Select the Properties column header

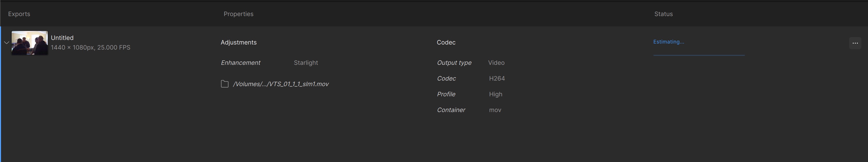(x=238, y=14)
